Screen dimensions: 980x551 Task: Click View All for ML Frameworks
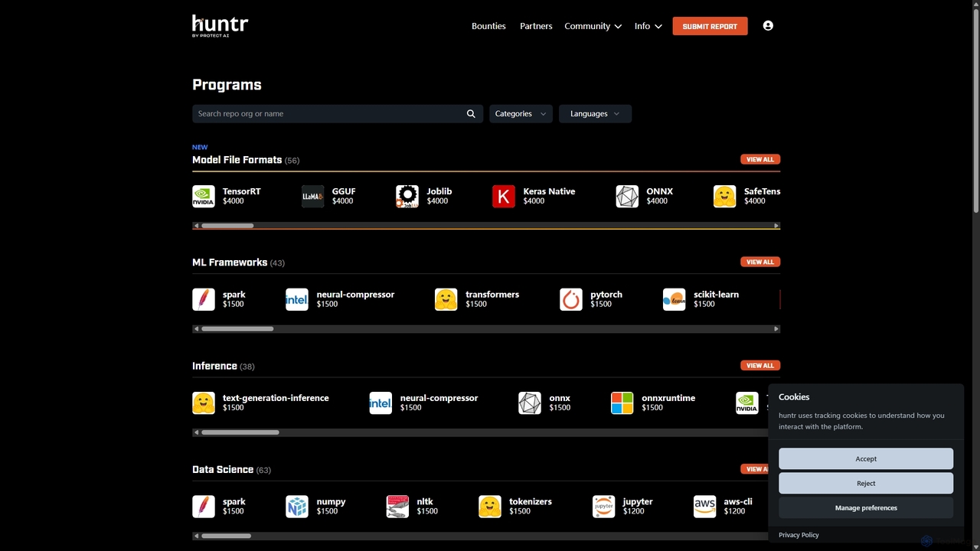(x=760, y=262)
